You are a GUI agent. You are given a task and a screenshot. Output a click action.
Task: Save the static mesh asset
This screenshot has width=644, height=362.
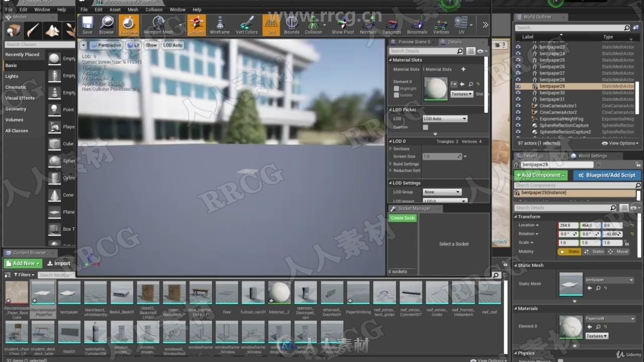pyautogui.click(x=87, y=25)
